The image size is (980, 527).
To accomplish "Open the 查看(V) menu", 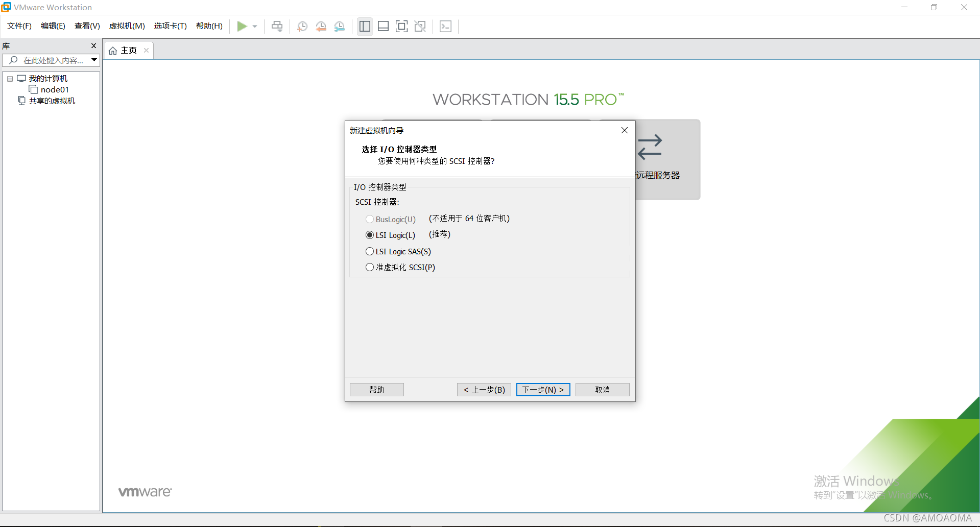I will pos(87,26).
